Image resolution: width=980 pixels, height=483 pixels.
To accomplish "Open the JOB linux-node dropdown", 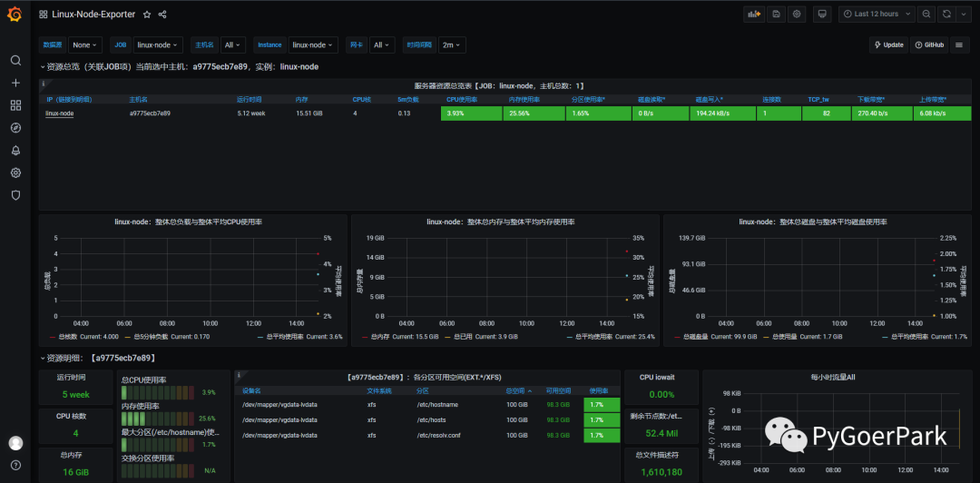I will coord(158,45).
